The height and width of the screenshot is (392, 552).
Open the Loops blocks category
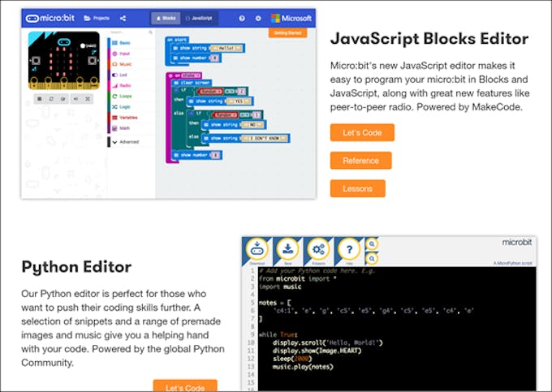click(x=131, y=96)
